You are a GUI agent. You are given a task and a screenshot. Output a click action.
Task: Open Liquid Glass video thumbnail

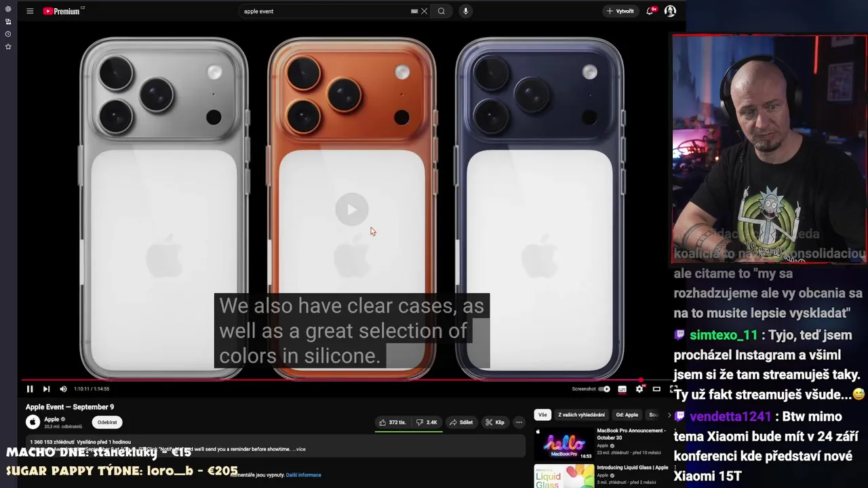click(x=564, y=476)
